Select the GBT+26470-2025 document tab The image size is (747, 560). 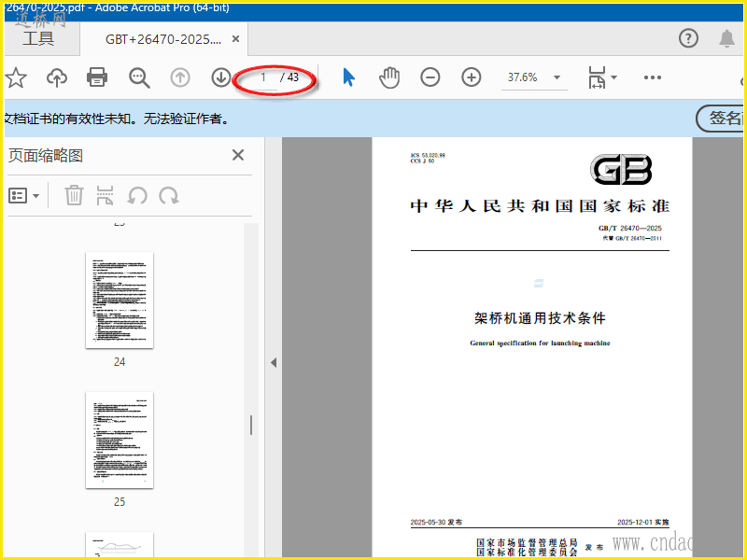(163, 39)
